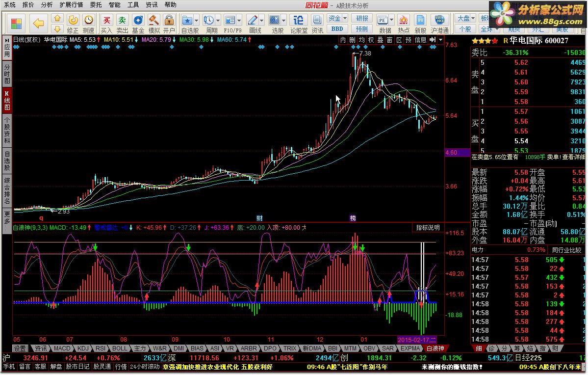
Task: Click the 选股 stock screener icon
Action: click(275, 20)
